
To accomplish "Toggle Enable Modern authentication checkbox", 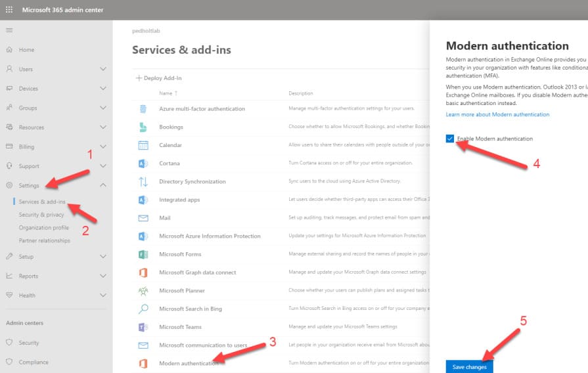I will [450, 139].
